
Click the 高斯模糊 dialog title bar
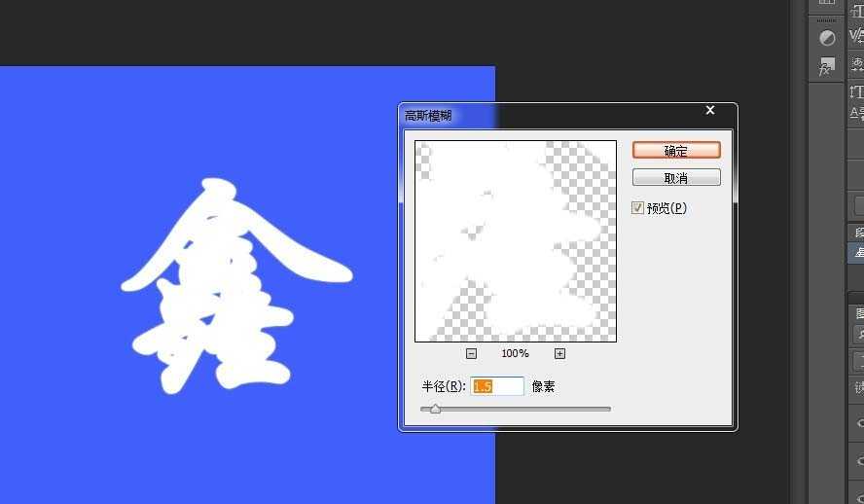(x=545, y=115)
